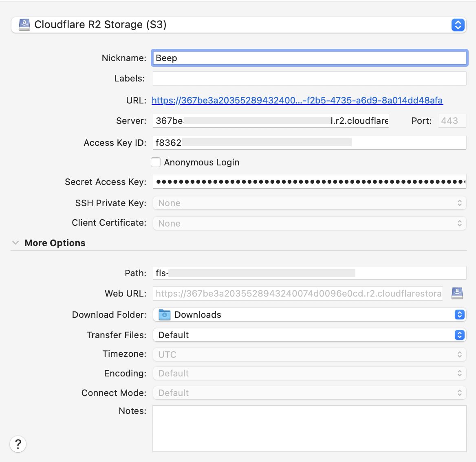The image size is (476, 462).
Task: Click the Secret Access Key password field
Action: (x=309, y=182)
